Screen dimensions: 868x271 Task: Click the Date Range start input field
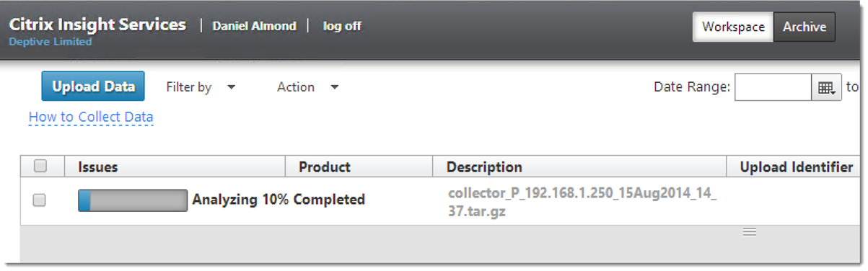[773, 87]
